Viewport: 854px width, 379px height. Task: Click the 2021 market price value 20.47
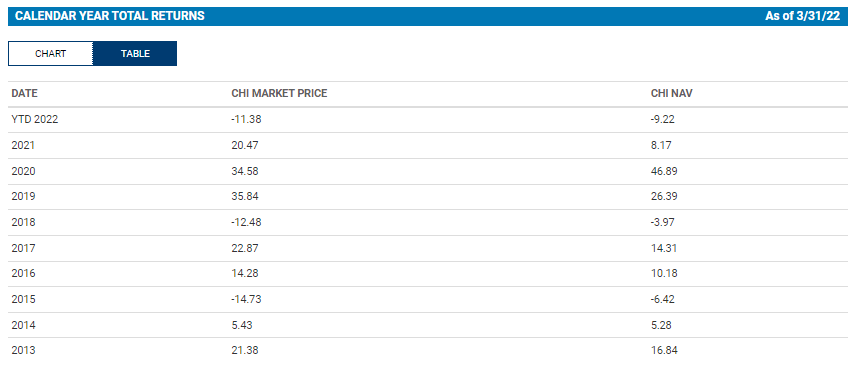point(245,145)
